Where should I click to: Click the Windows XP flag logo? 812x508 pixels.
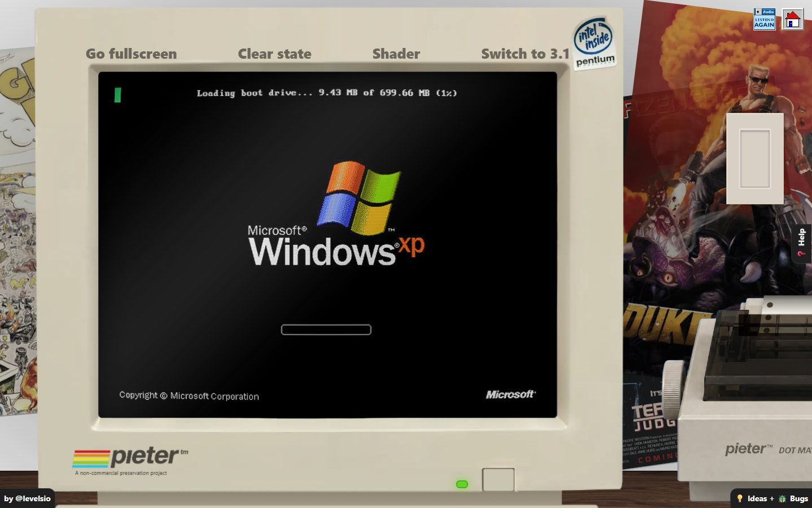pyautogui.click(x=359, y=198)
